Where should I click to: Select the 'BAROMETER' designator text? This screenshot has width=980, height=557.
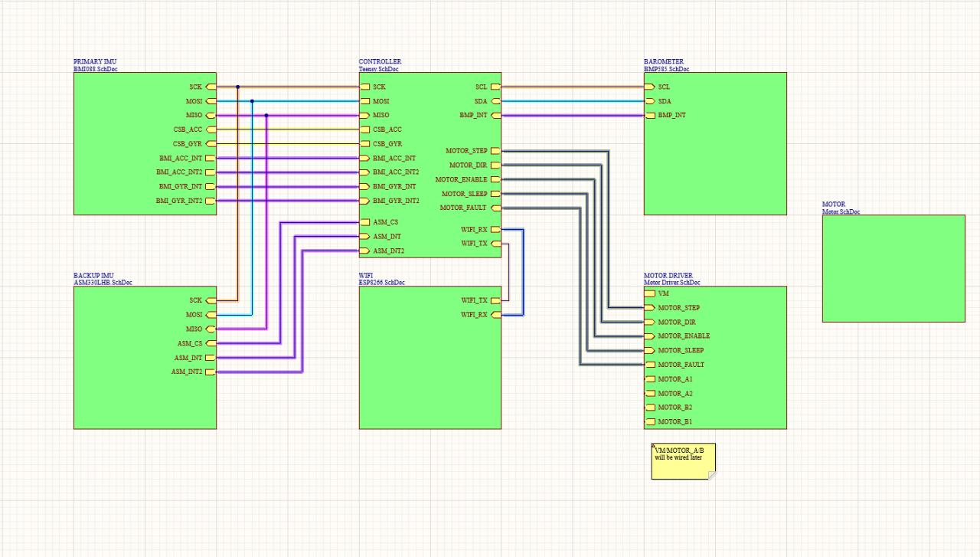(x=664, y=61)
